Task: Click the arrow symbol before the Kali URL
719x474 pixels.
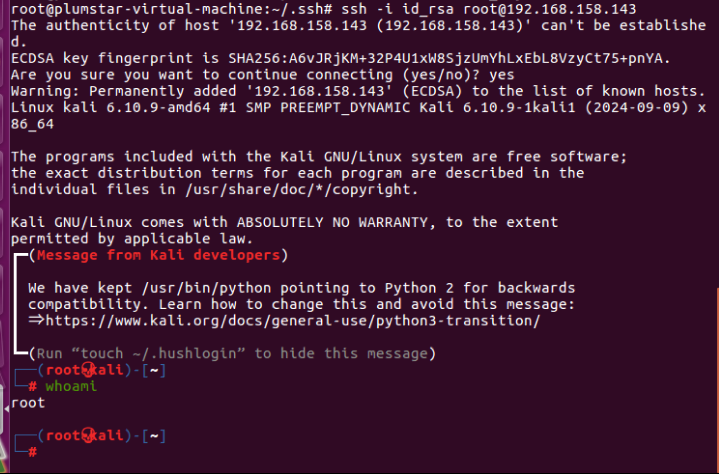Action: coord(37,320)
